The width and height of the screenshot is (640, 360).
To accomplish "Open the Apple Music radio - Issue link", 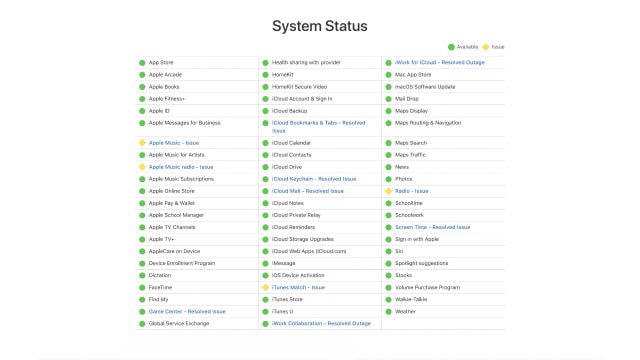I will pyautogui.click(x=181, y=167).
